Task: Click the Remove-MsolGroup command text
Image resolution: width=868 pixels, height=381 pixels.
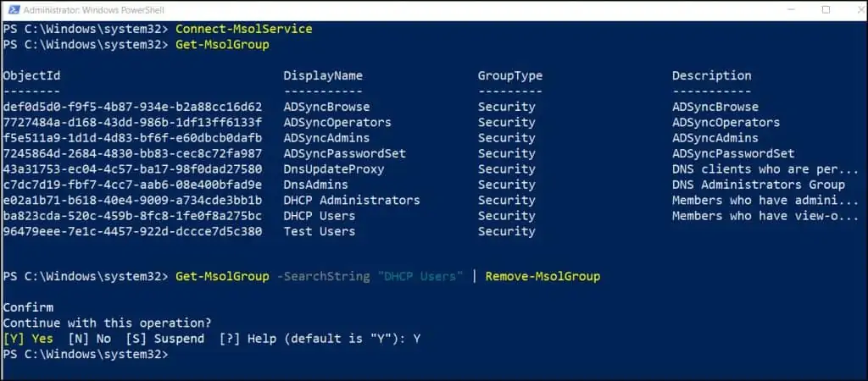Action: tap(542, 276)
